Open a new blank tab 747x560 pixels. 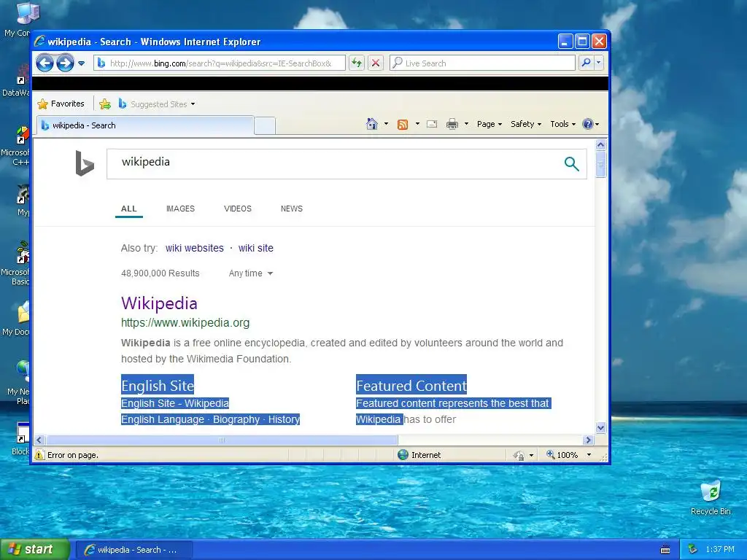click(264, 125)
